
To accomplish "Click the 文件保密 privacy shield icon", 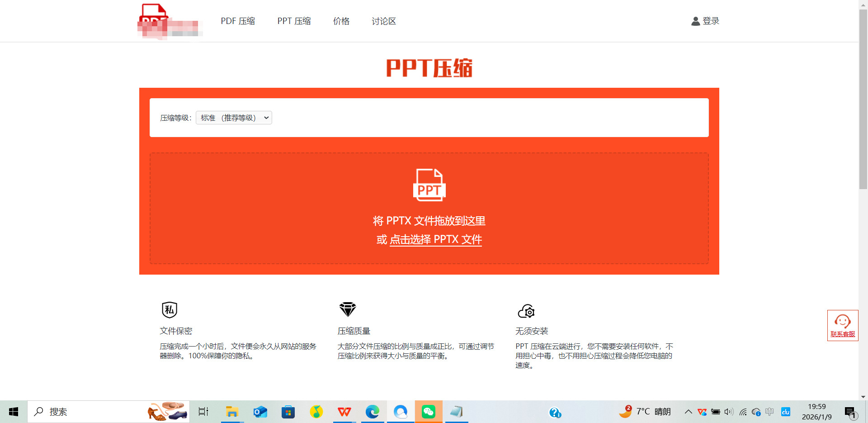I will [170, 310].
